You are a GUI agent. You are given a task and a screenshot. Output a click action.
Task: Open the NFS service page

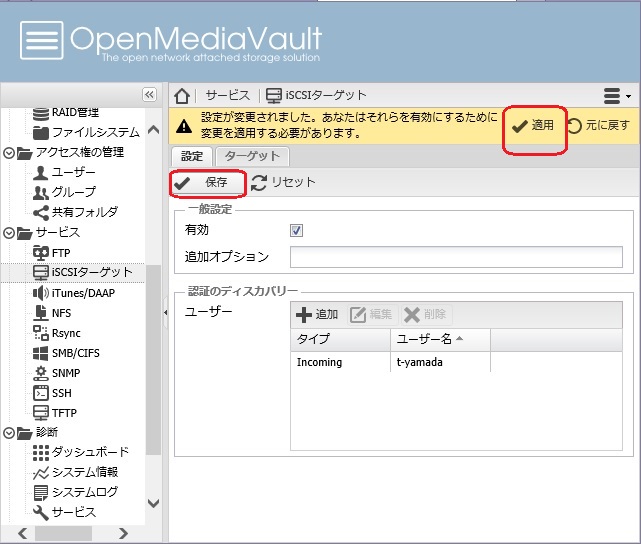point(52,313)
